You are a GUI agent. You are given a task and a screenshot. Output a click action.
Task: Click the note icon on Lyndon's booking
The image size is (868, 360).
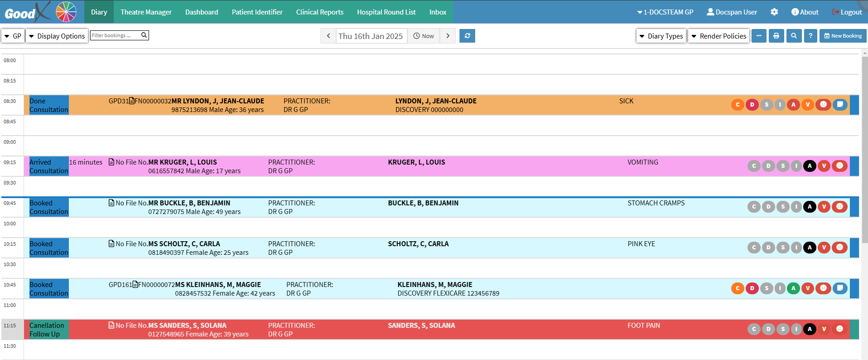pyautogui.click(x=840, y=105)
